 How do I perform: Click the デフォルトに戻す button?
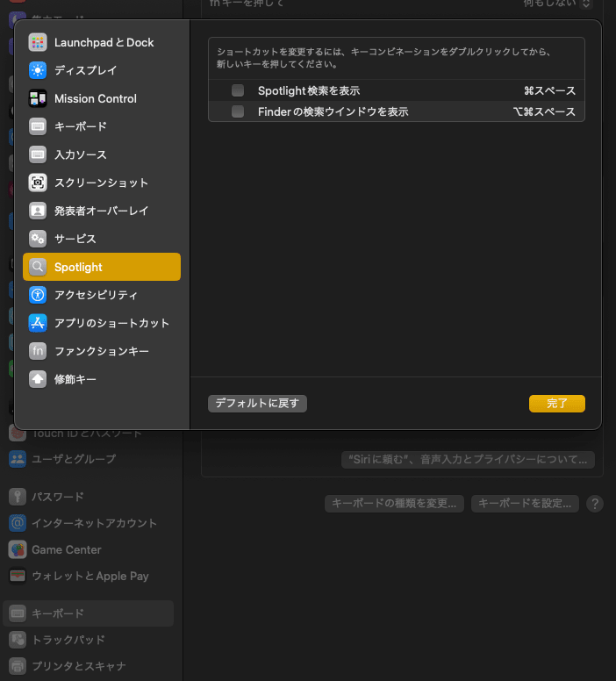click(257, 403)
